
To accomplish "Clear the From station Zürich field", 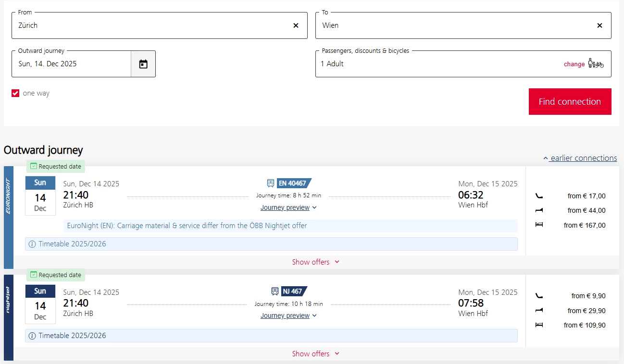I will [296, 25].
